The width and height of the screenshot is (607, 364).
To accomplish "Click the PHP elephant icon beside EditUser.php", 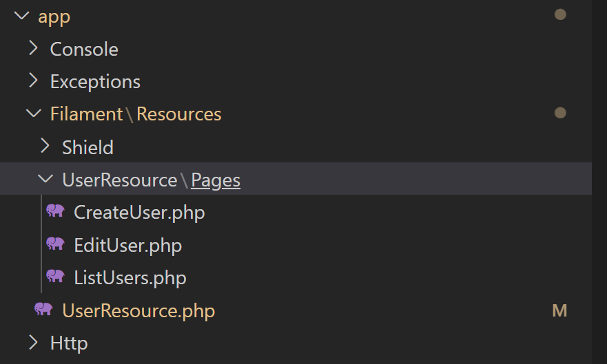I will [x=55, y=244].
